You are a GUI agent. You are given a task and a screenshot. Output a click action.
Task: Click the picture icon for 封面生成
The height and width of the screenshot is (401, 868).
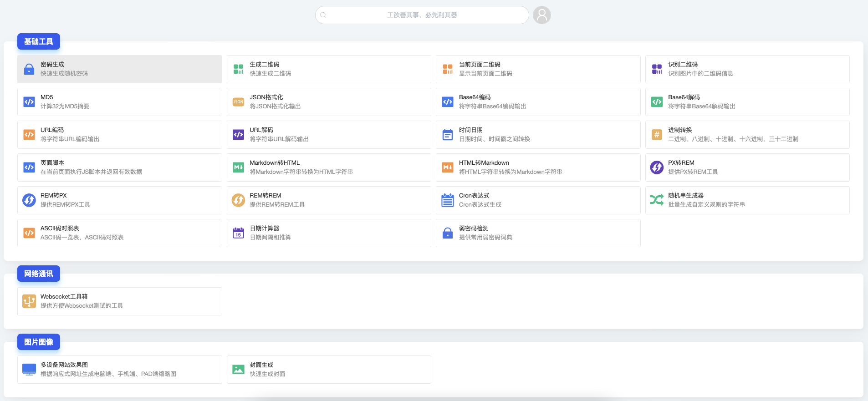click(x=238, y=370)
